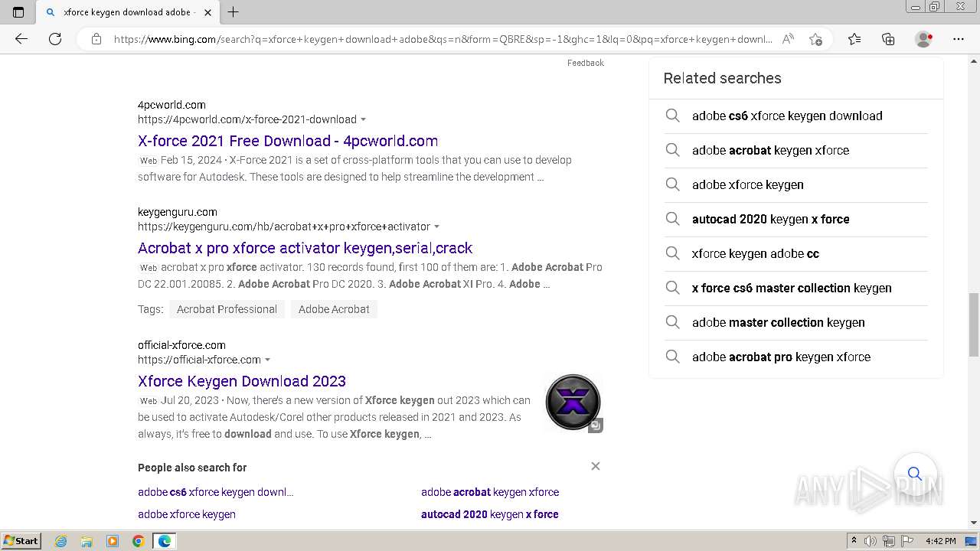
Task: Open the media player taskbar icon
Action: 113,541
